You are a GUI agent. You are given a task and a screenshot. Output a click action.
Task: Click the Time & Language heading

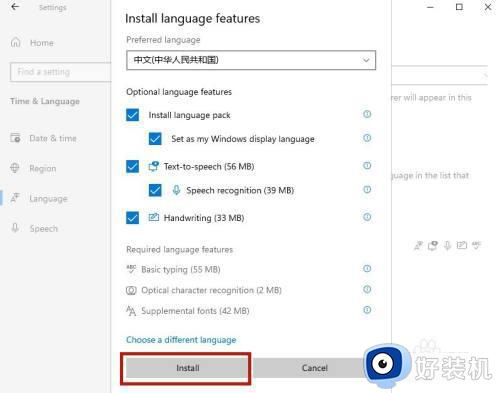[45, 101]
